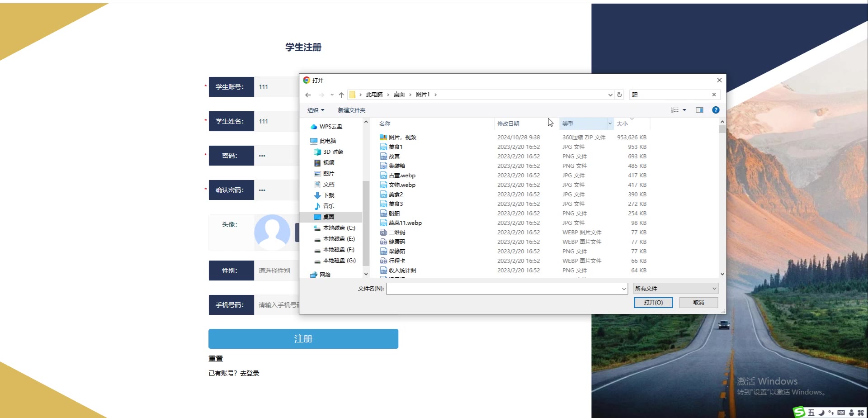This screenshot has height=418, width=868.
Task: Click the 新建文件夹 button
Action: click(x=352, y=110)
